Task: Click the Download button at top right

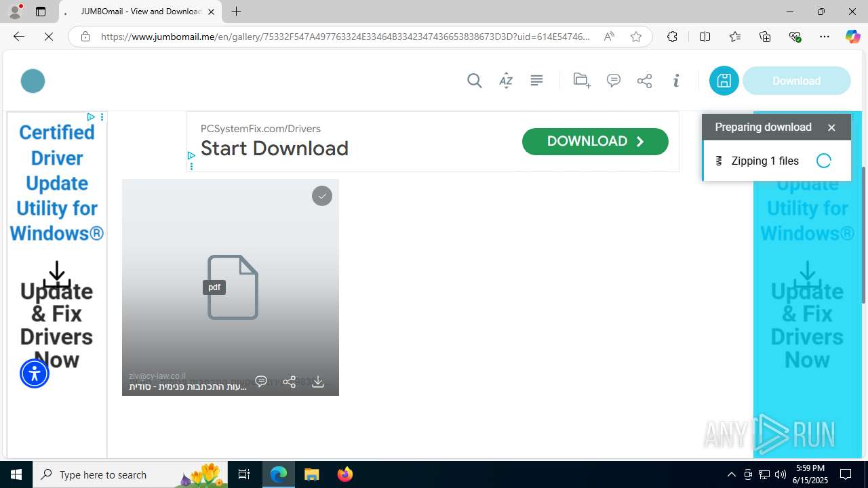Action: tap(796, 81)
